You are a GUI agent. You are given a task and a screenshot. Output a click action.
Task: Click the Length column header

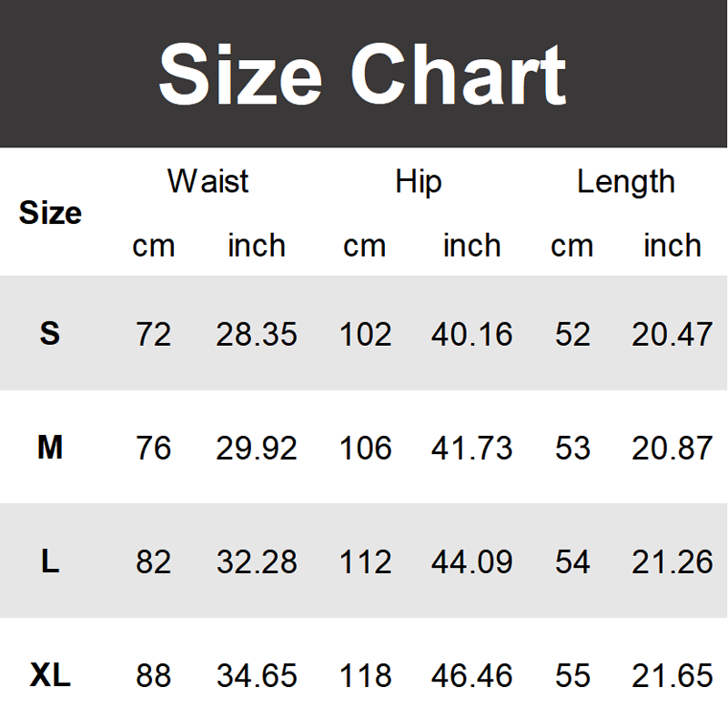[625, 181]
